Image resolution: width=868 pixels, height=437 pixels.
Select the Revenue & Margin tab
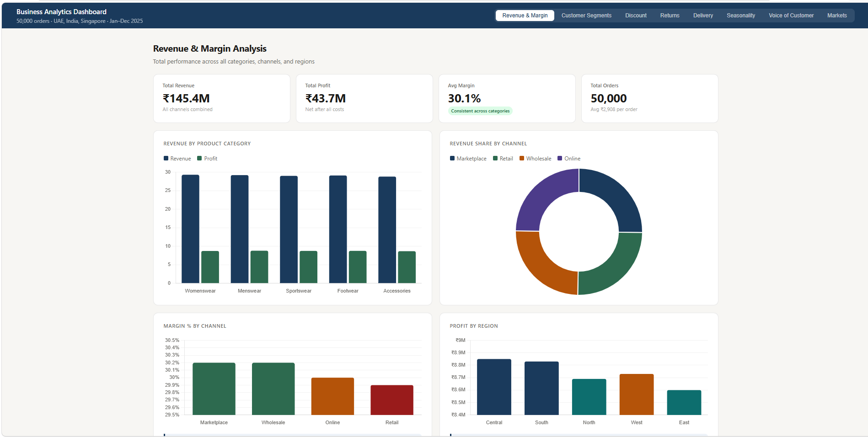(x=525, y=16)
